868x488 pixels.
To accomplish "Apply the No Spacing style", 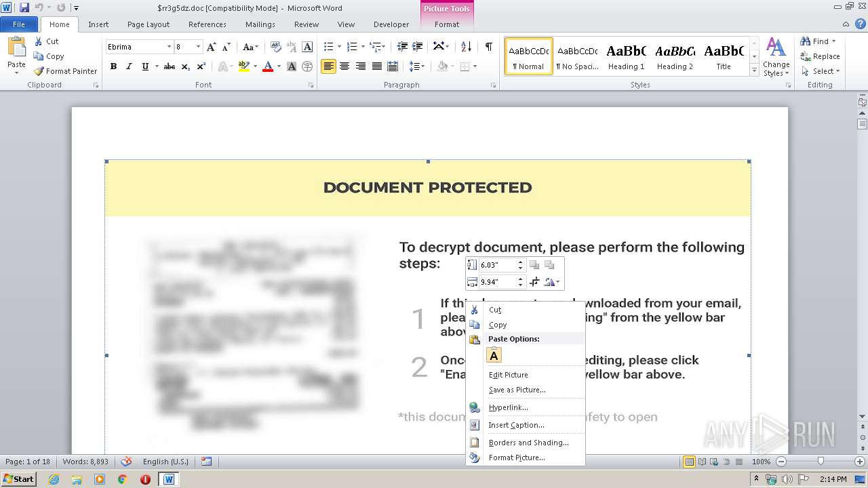I will point(577,56).
